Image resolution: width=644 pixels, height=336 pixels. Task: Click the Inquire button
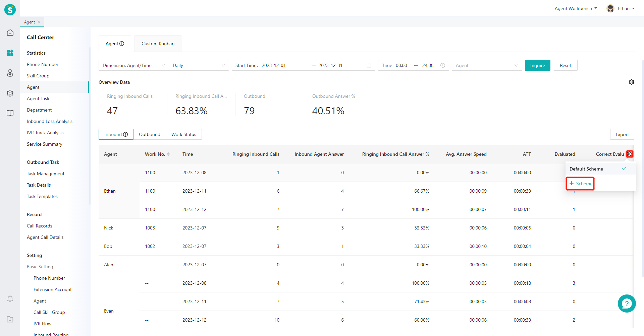(x=537, y=65)
